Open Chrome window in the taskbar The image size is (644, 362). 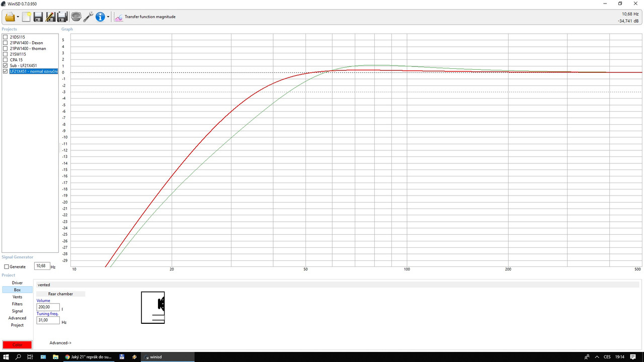(x=88, y=357)
